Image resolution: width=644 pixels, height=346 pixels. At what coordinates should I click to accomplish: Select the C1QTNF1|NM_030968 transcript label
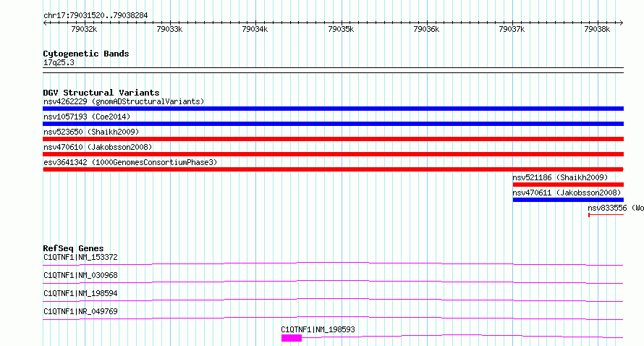[80, 275]
